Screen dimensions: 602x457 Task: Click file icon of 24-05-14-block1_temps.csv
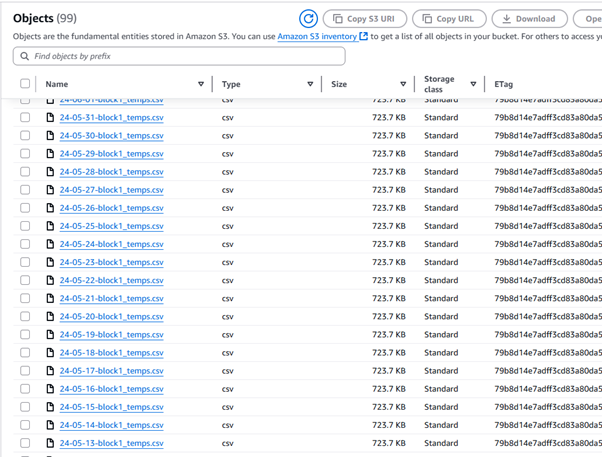click(50, 425)
